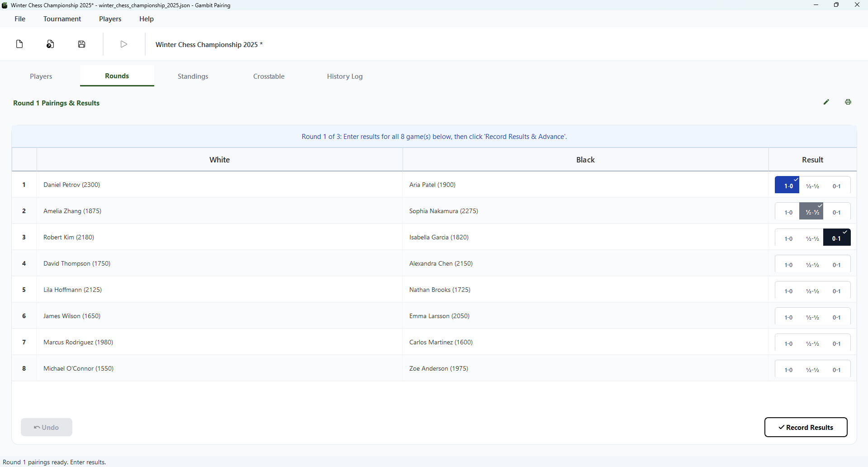Switch to the Standings tab
This screenshot has height=467, width=868.
pyautogui.click(x=193, y=76)
